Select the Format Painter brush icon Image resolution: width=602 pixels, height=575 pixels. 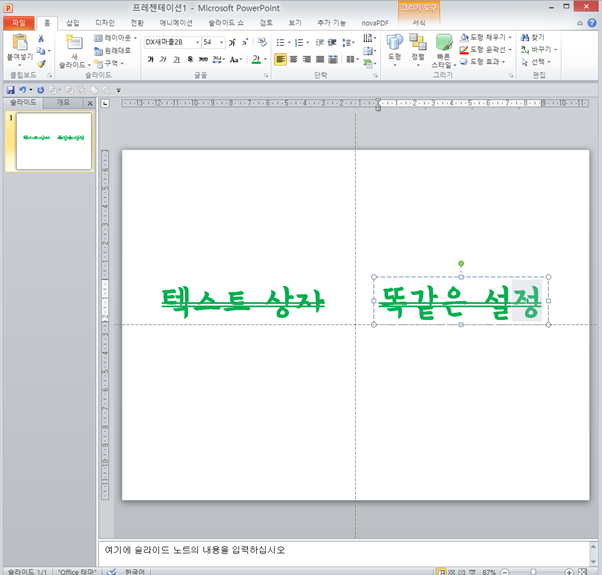[x=41, y=64]
